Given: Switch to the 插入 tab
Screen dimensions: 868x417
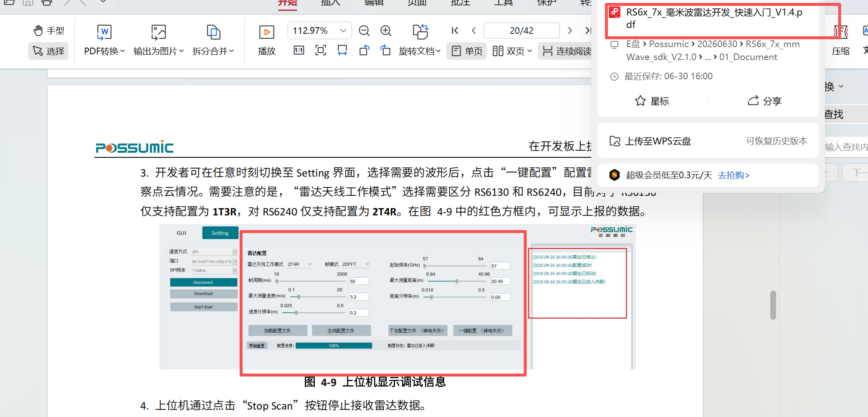Looking at the screenshot, I should coord(330,3).
